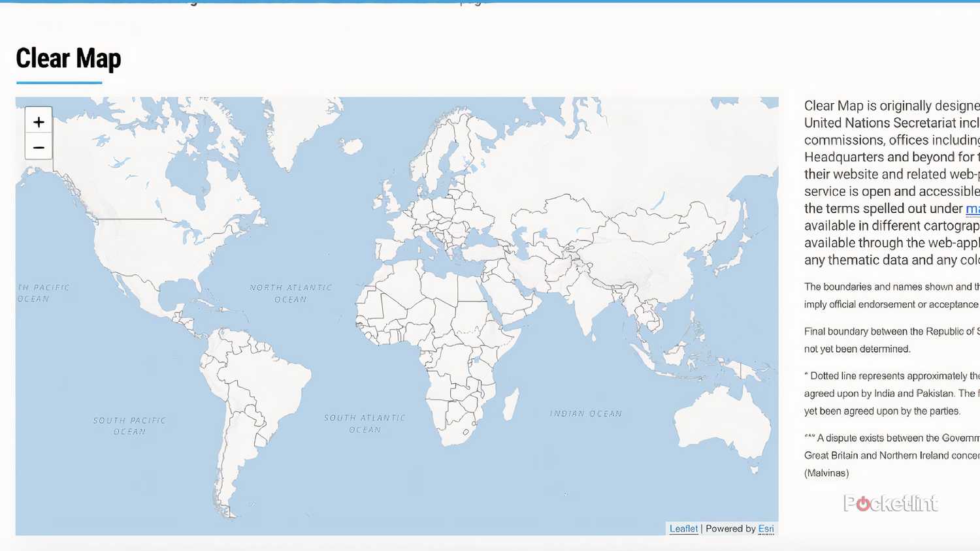
Task: Click the South Atlantic Ocean label
Action: point(365,424)
